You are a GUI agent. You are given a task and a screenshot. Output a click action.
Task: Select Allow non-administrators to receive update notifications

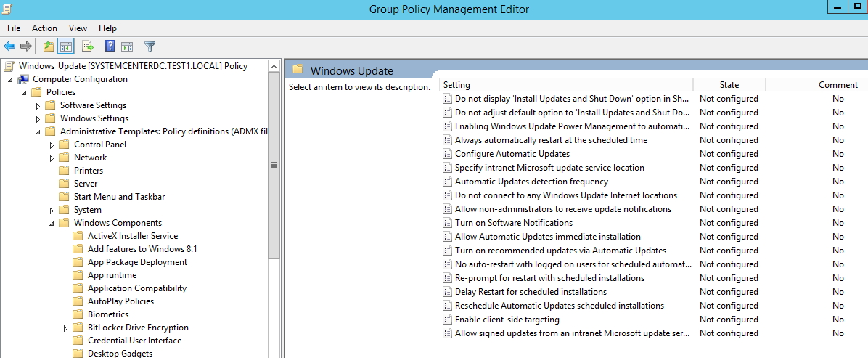[x=563, y=209]
